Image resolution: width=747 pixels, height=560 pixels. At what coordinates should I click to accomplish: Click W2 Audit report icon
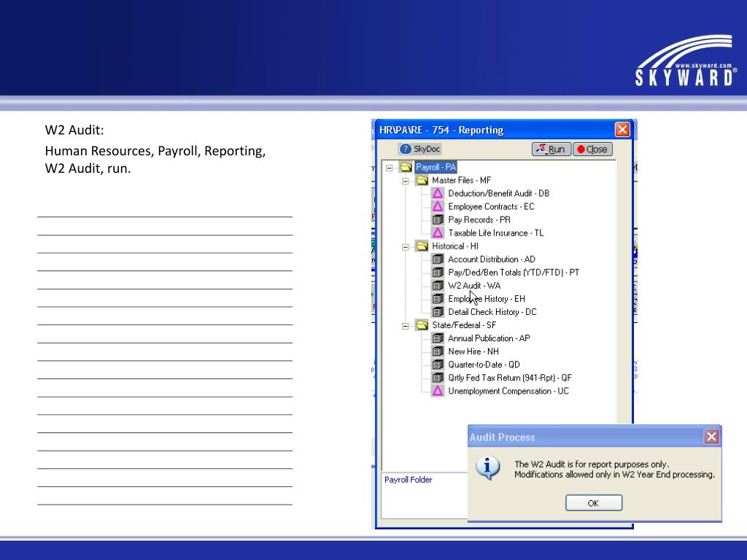438,286
